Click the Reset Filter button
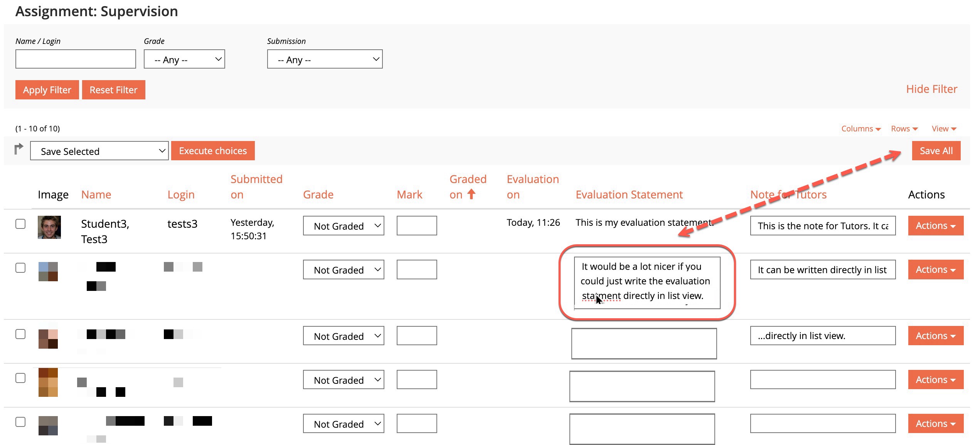 [113, 90]
